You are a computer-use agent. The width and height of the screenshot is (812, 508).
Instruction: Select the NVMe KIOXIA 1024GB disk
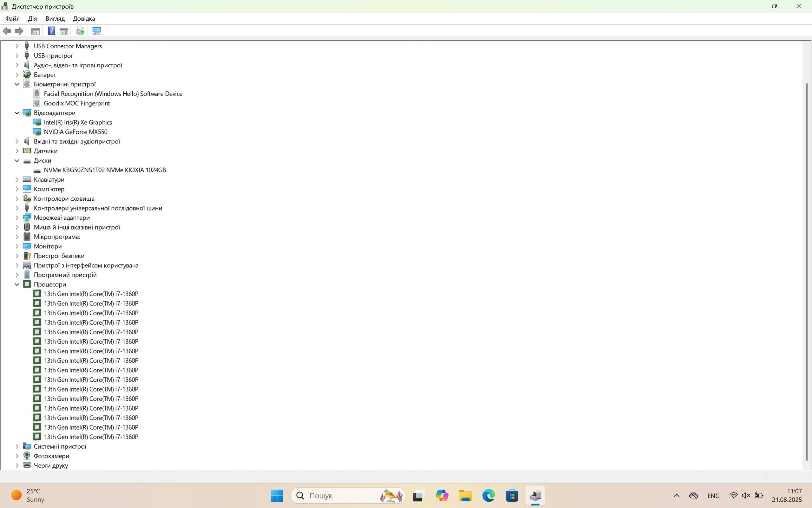tap(105, 170)
